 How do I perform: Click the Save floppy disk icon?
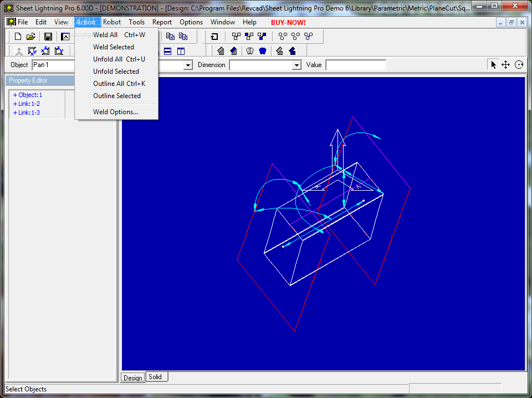48,36
